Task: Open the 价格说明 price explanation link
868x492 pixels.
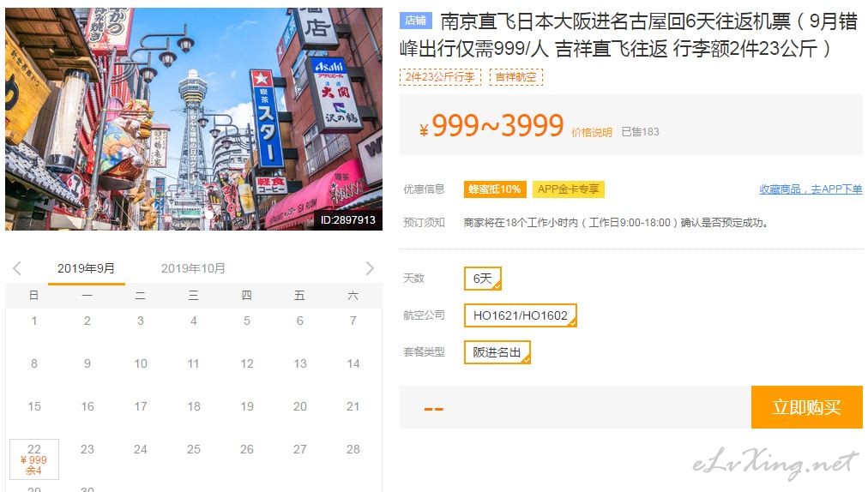Action: [x=591, y=132]
